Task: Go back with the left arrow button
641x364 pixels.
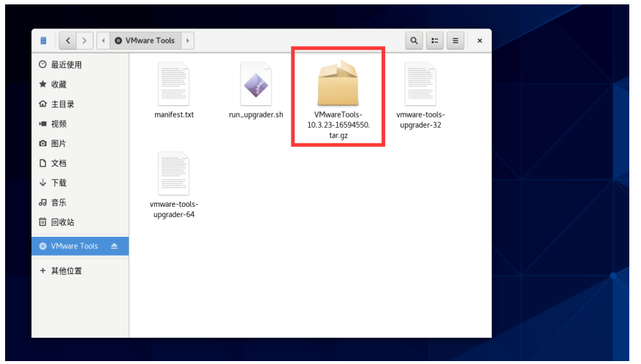Action: click(x=68, y=40)
